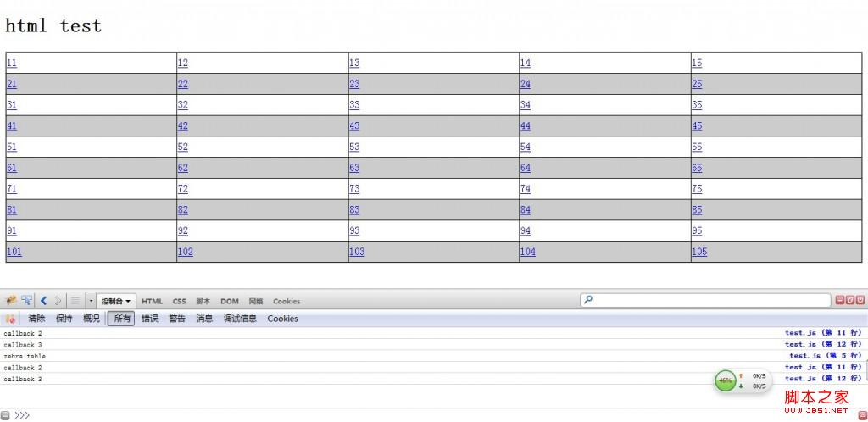The width and height of the screenshot is (868, 422).
Task: Select the CSS panel tab
Action: click(180, 302)
